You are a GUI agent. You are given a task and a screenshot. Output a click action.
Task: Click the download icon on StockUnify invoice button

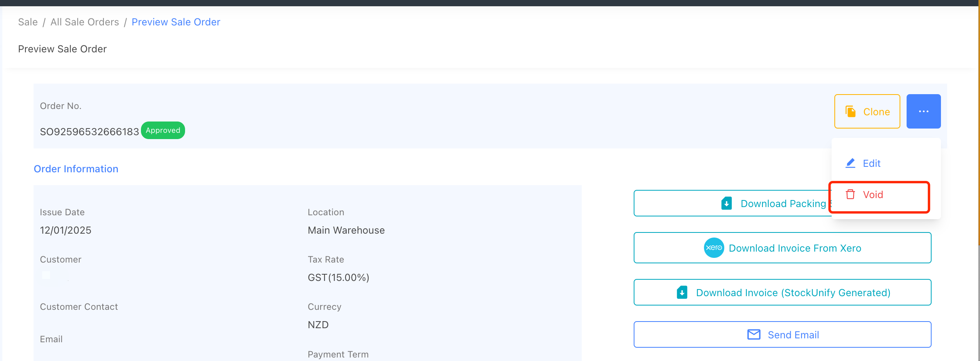(x=682, y=293)
